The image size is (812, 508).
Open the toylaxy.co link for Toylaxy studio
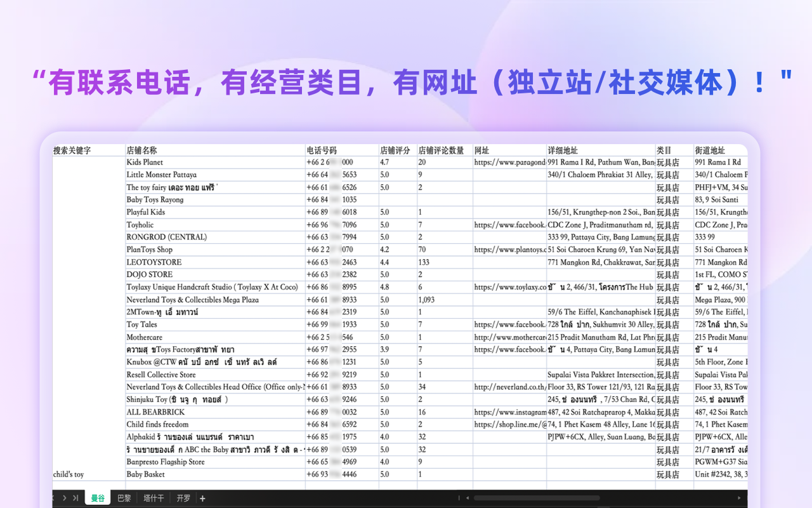tap(507, 287)
